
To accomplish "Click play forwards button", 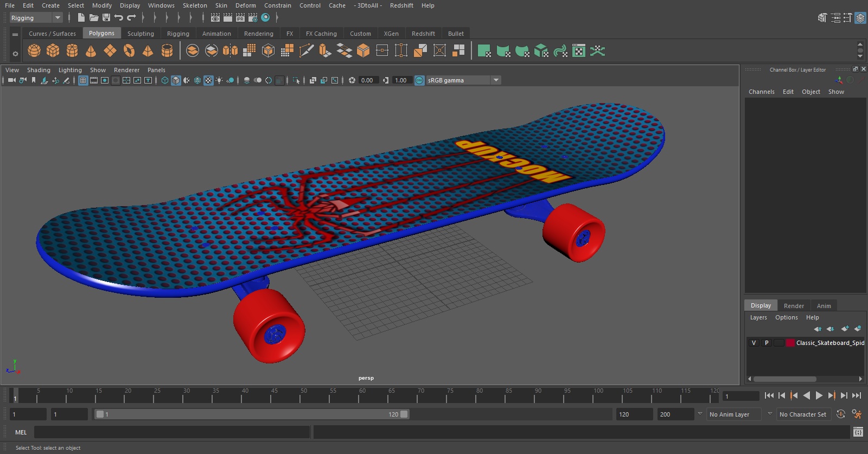I will click(x=819, y=396).
